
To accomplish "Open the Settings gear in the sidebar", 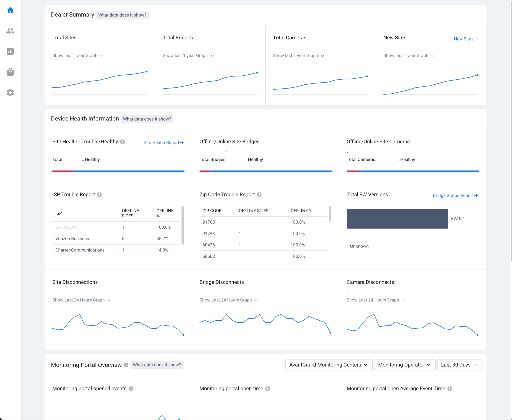I will pyautogui.click(x=10, y=93).
